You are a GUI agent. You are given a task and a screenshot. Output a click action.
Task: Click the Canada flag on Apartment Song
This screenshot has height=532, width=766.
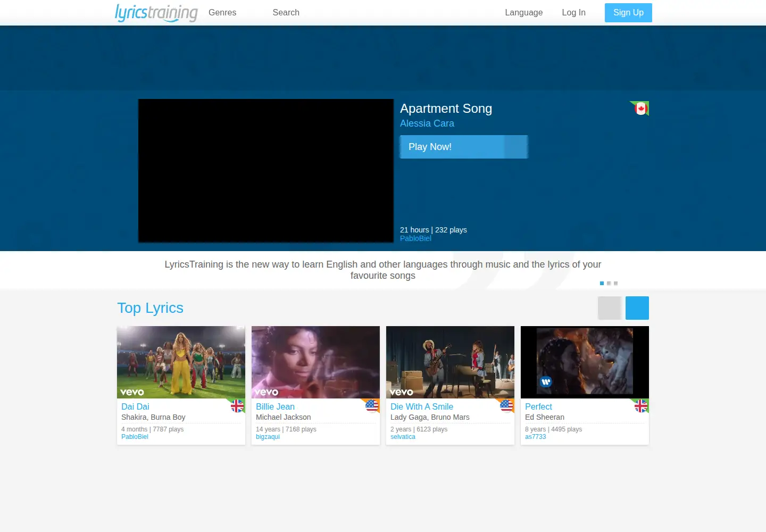[640, 109]
